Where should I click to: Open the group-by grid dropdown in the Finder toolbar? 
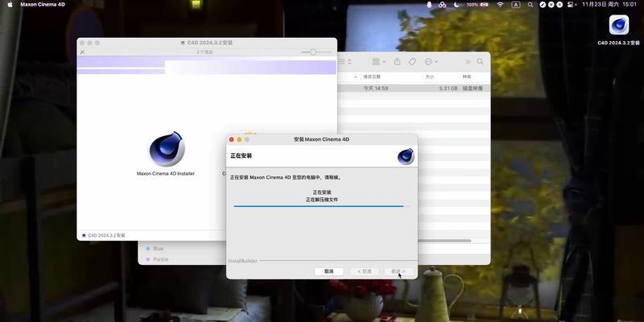[x=378, y=62]
